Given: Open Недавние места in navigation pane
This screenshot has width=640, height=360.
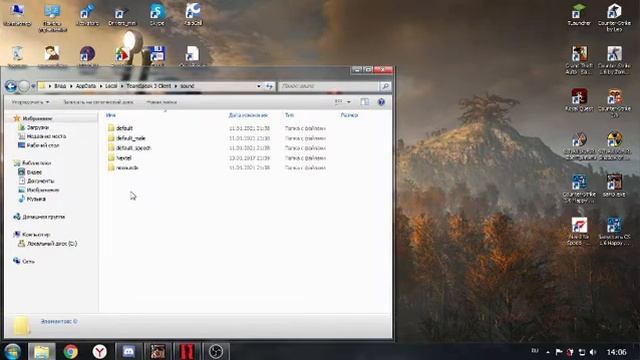Looking at the screenshot, I should tap(46, 136).
